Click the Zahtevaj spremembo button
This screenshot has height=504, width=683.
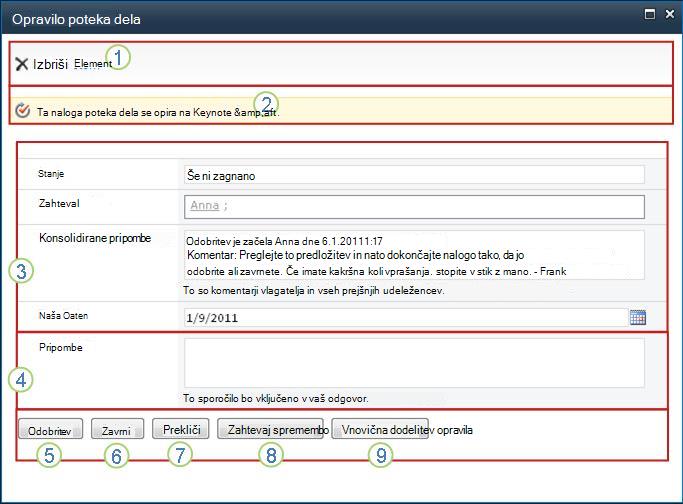pos(270,430)
